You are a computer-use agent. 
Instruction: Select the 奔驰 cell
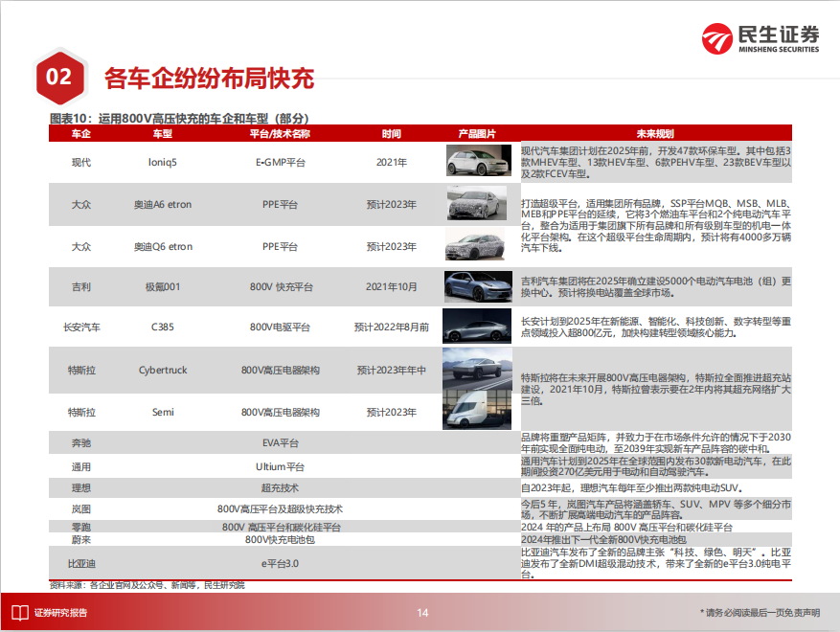[80, 443]
